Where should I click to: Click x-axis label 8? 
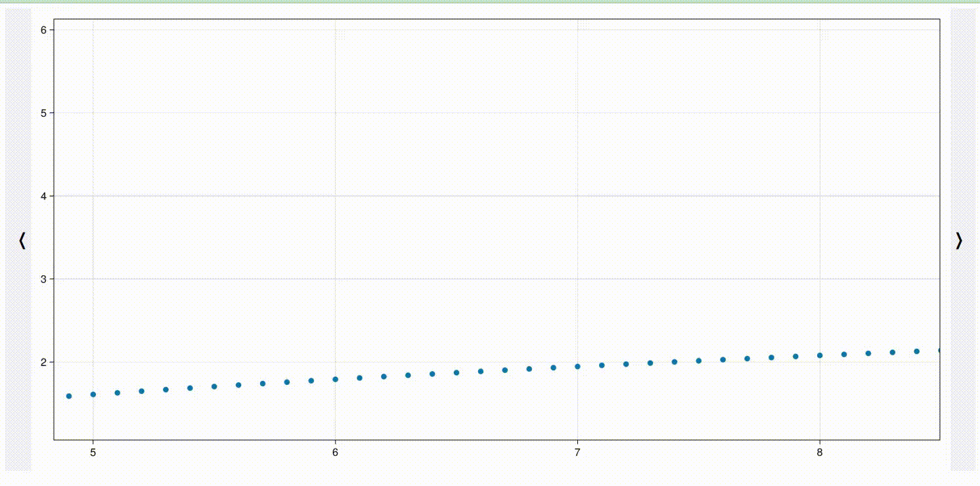click(x=820, y=452)
